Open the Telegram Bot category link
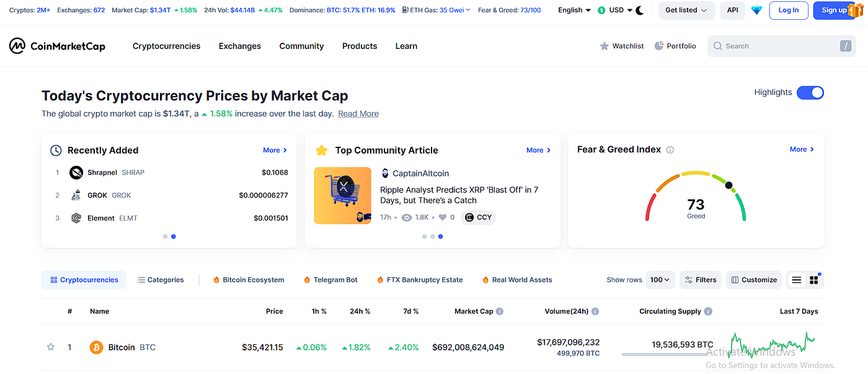This screenshot has width=868, height=374. click(330, 280)
